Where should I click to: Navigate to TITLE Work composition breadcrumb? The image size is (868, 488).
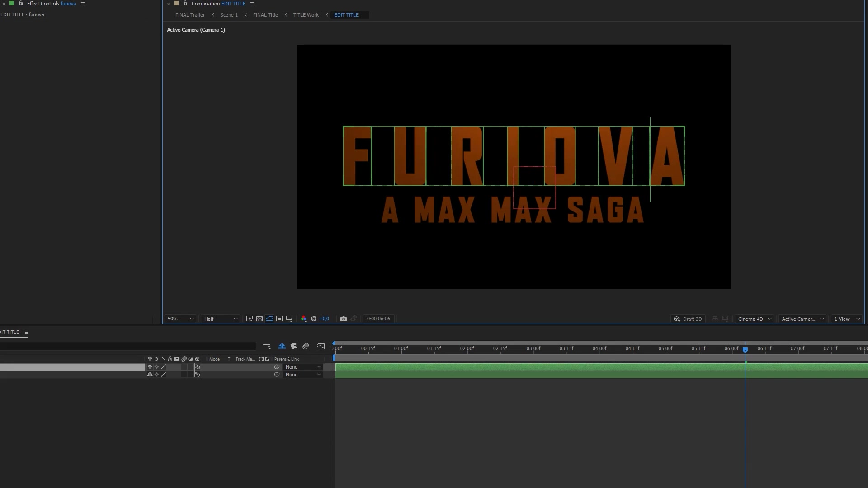coord(306,15)
